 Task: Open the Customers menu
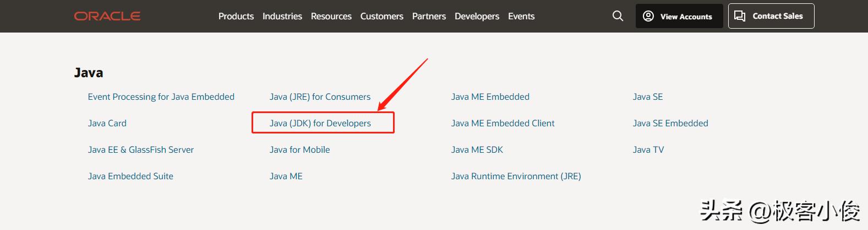click(382, 17)
